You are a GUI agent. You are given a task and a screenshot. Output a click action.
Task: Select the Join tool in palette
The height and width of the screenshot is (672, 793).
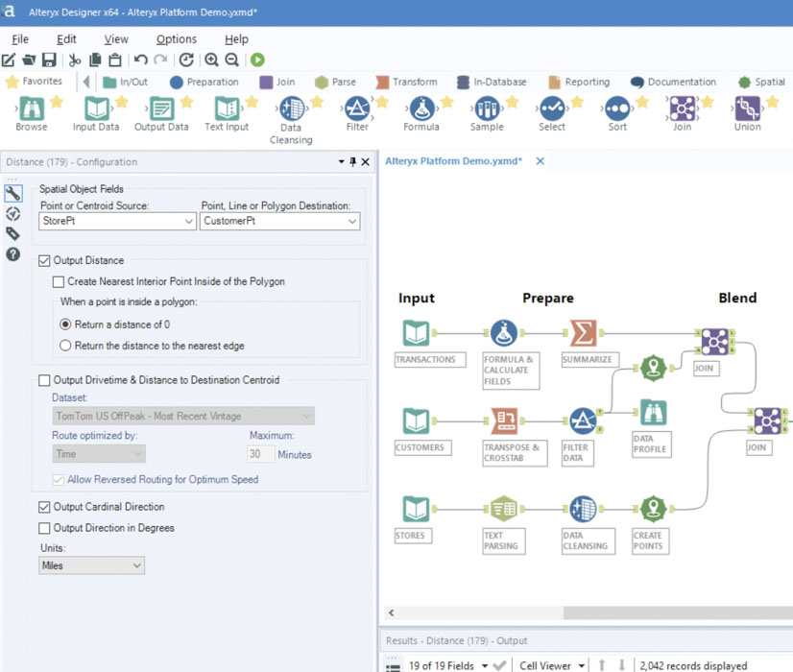tap(683, 108)
